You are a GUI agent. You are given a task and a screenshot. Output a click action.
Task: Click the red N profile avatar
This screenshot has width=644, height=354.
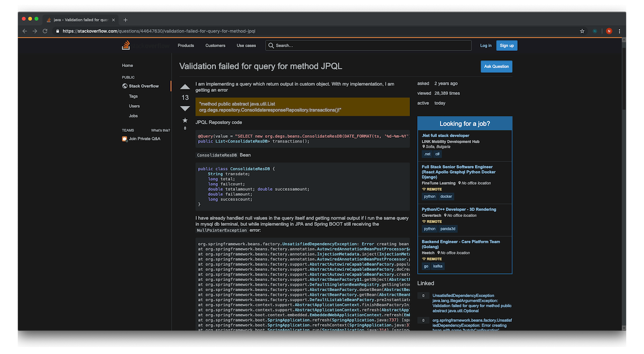[x=609, y=31]
